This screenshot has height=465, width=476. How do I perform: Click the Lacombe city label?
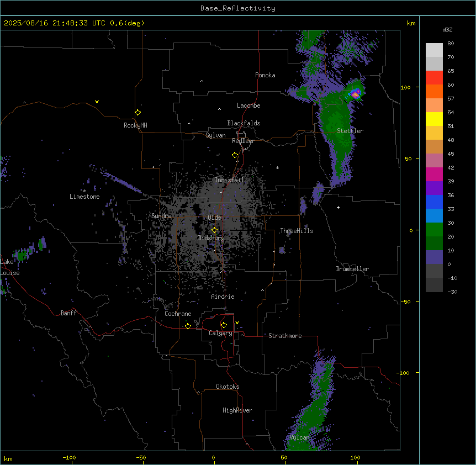[x=248, y=105]
